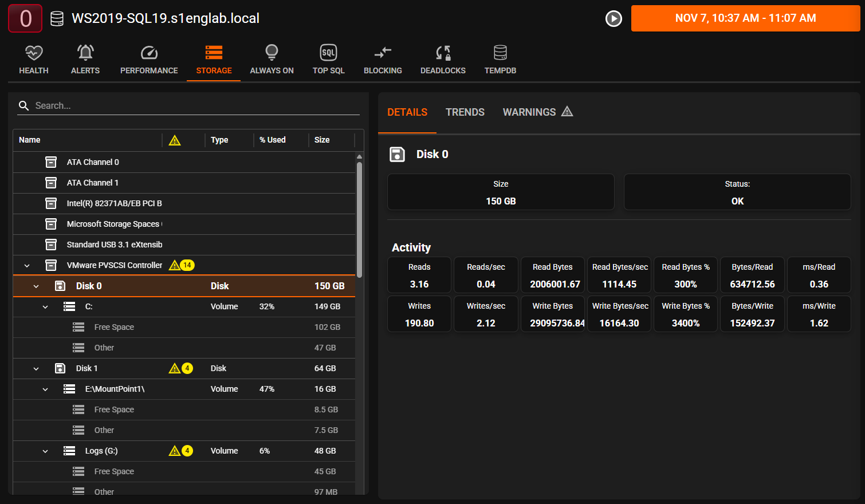Click the Search input field
The height and width of the screenshot is (504, 865).
[x=195, y=105]
